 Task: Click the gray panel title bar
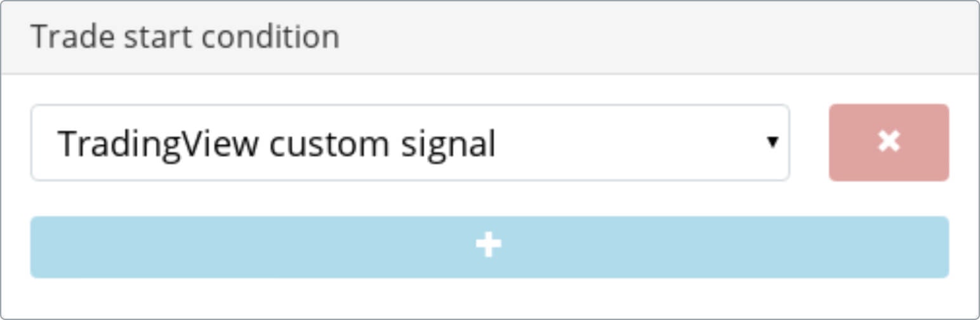489,37
